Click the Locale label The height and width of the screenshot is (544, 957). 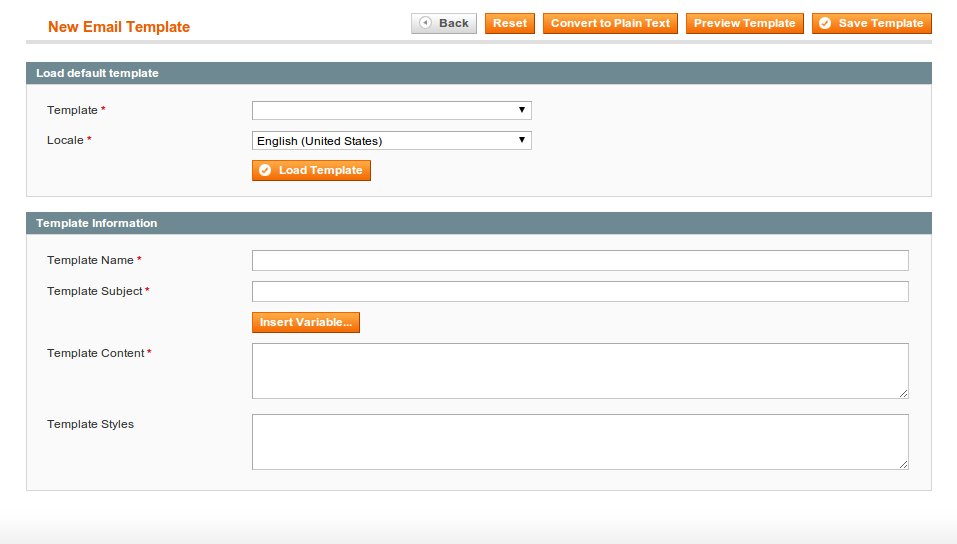(x=65, y=140)
